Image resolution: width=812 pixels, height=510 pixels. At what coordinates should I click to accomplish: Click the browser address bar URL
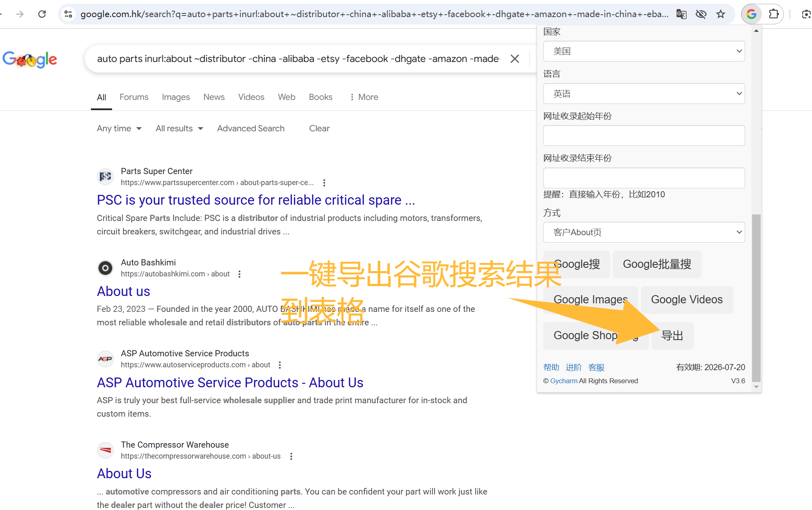point(374,14)
